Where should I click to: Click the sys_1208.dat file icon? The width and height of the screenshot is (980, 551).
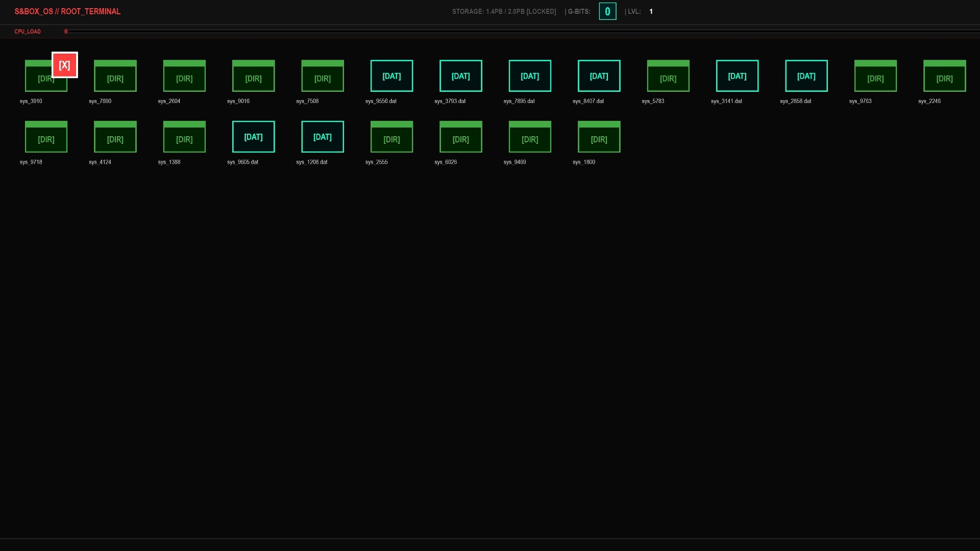322,137
